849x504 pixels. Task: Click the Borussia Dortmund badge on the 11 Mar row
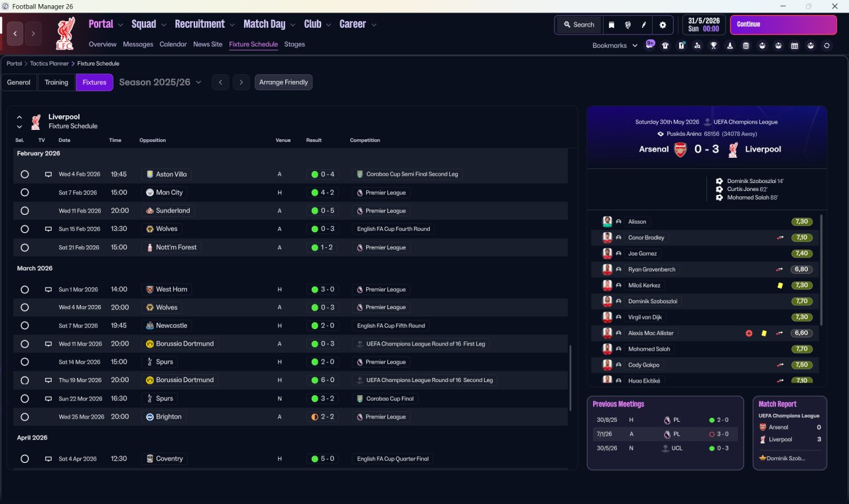(x=150, y=344)
